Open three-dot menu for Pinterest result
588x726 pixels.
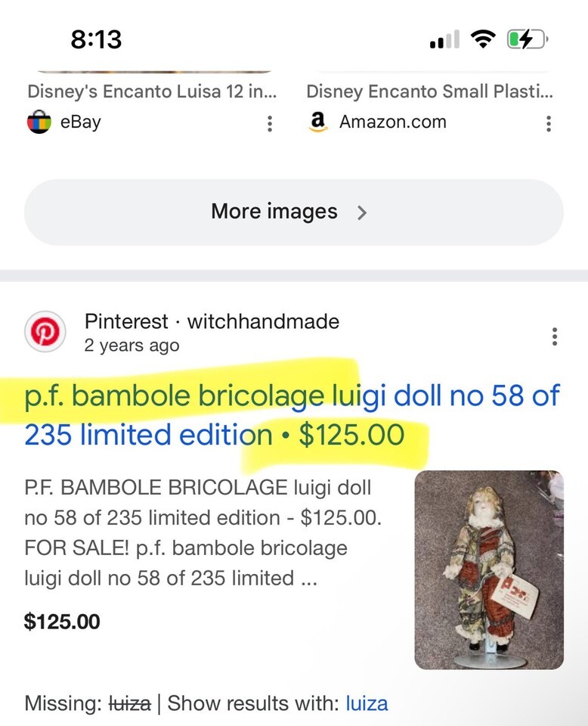(555, 337)
